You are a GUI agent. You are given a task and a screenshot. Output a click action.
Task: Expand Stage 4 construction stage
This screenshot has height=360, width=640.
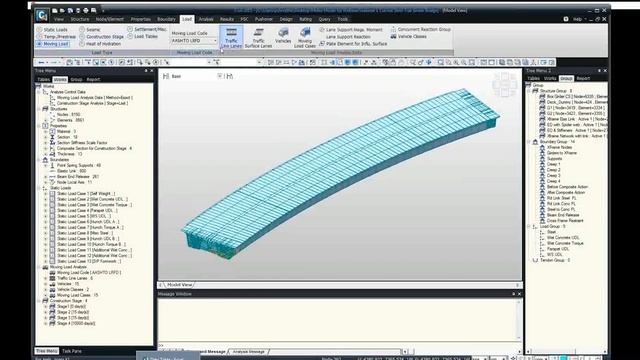point(46,323)
